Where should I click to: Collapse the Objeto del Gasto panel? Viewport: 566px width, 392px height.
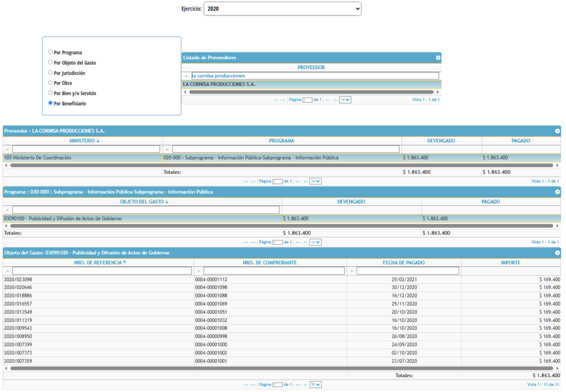pyautogui.click(x=557, y=253)
